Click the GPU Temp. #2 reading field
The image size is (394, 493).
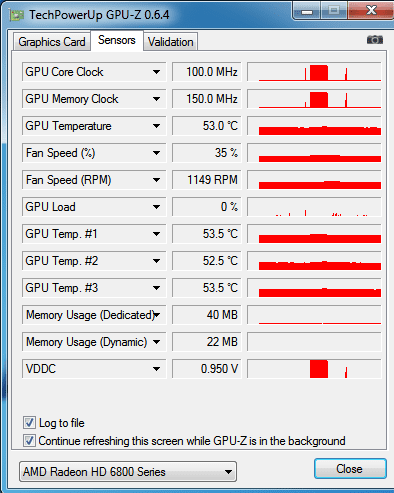207,261
